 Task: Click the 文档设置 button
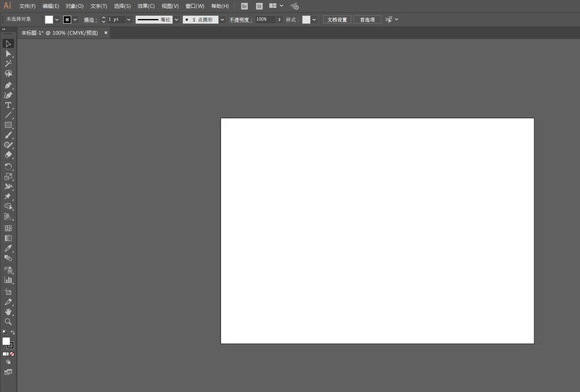[336, 20]
